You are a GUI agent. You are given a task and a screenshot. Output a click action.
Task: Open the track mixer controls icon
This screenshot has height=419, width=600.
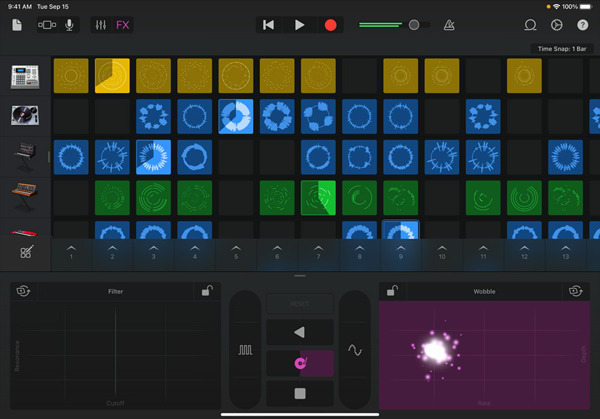pos(101,25)
